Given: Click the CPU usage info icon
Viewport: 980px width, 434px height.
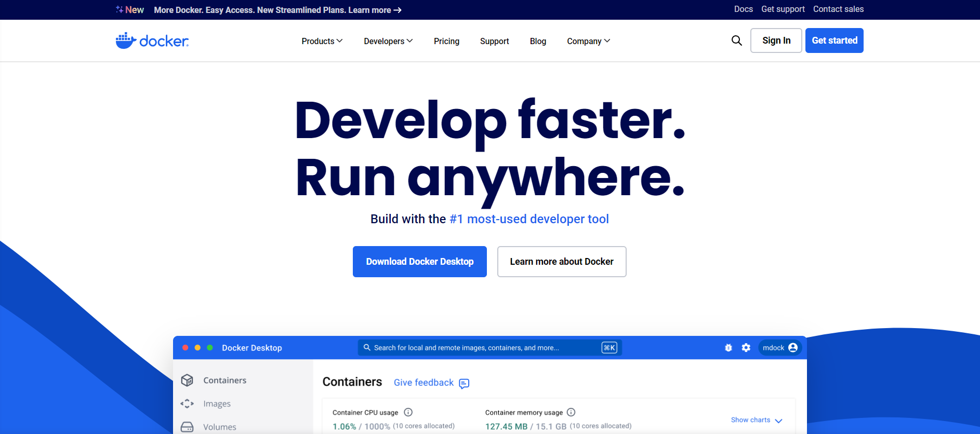Looking at the screenshot, I should pos(408,412).
